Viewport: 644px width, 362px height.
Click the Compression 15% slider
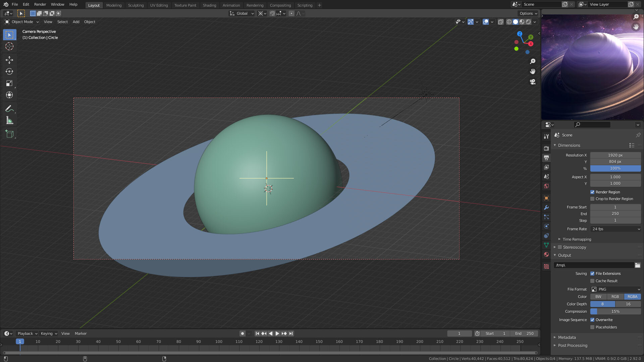click(615, 311)
